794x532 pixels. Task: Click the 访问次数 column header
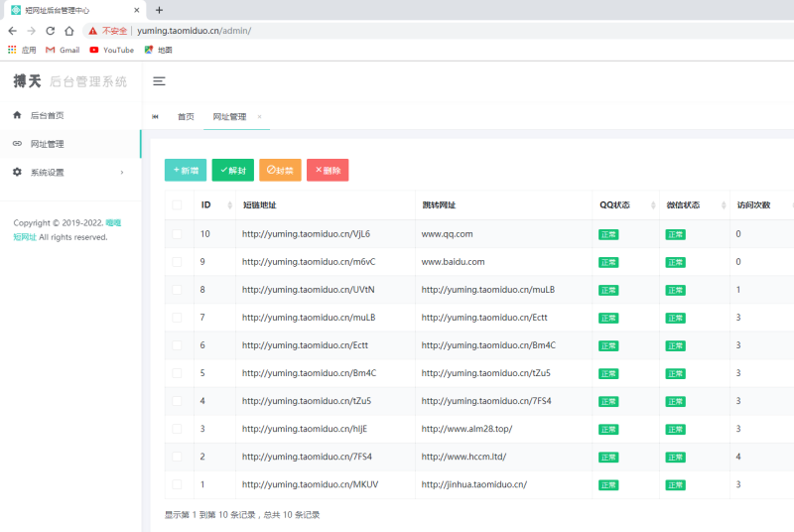[753, 205]
